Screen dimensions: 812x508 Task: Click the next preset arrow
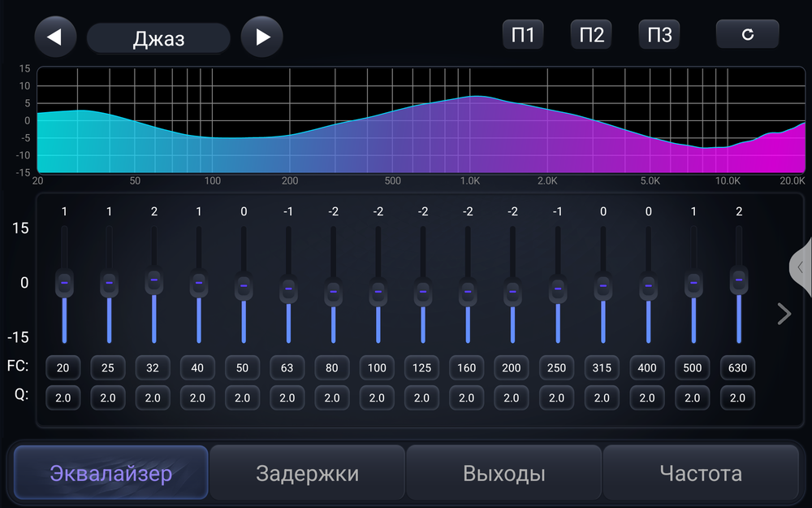click(261, 34)
